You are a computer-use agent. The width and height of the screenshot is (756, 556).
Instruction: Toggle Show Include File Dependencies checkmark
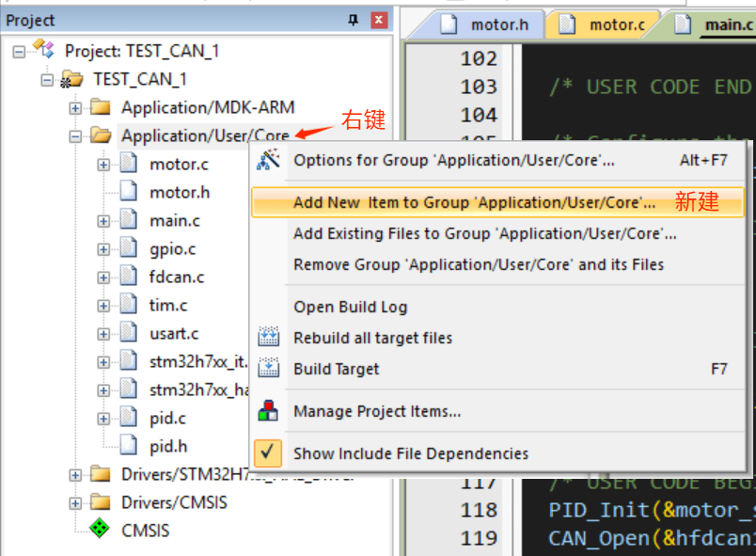coord(269,453)
